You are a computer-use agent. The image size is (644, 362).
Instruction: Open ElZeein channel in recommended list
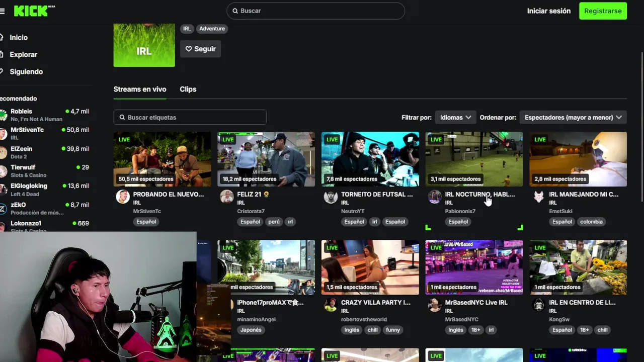click(x=44, y=152)
